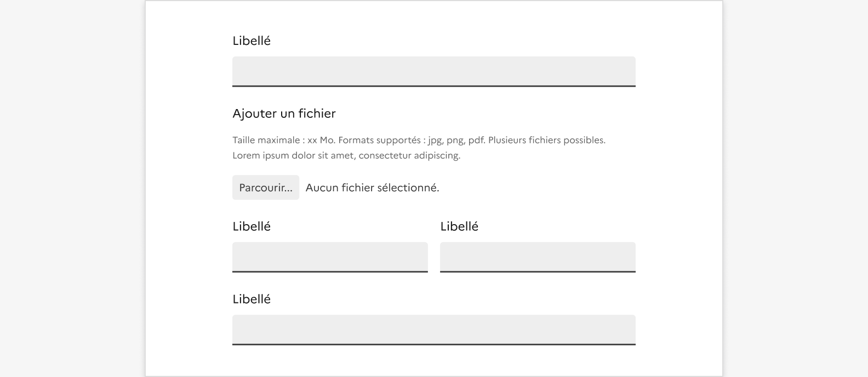Focus the right half-width Libellé input
The width and height of the screenshot is (868, 377).
[x=538, y=256]
